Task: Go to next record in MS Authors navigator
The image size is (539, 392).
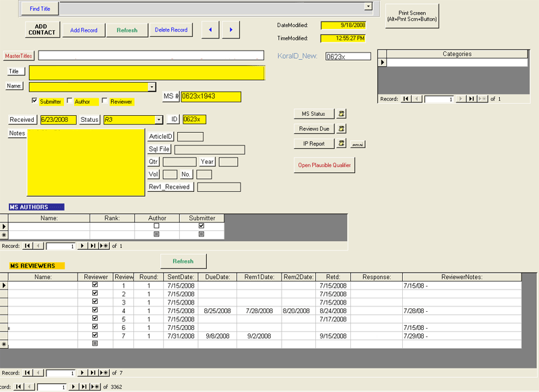Action: [82, 246]
